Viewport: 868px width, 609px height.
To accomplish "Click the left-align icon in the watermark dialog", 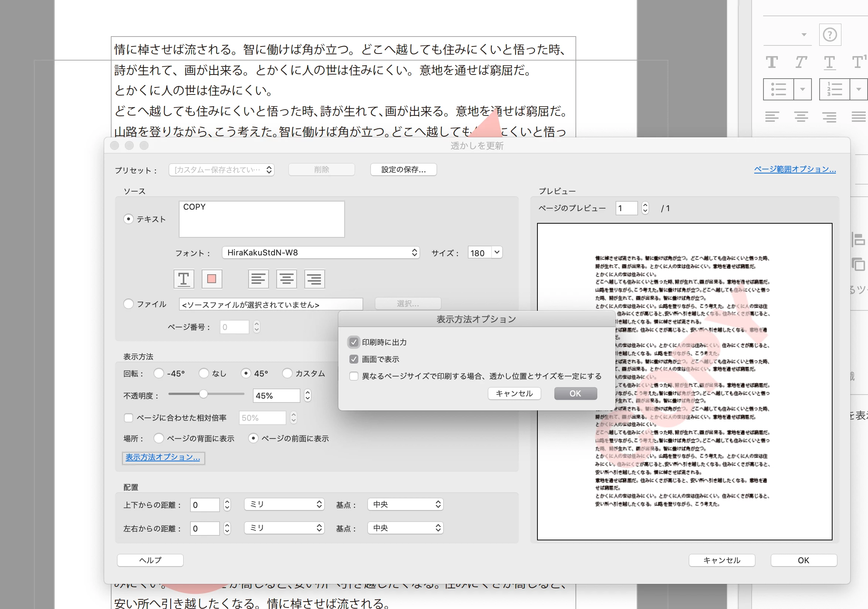I will click(258, 279).
